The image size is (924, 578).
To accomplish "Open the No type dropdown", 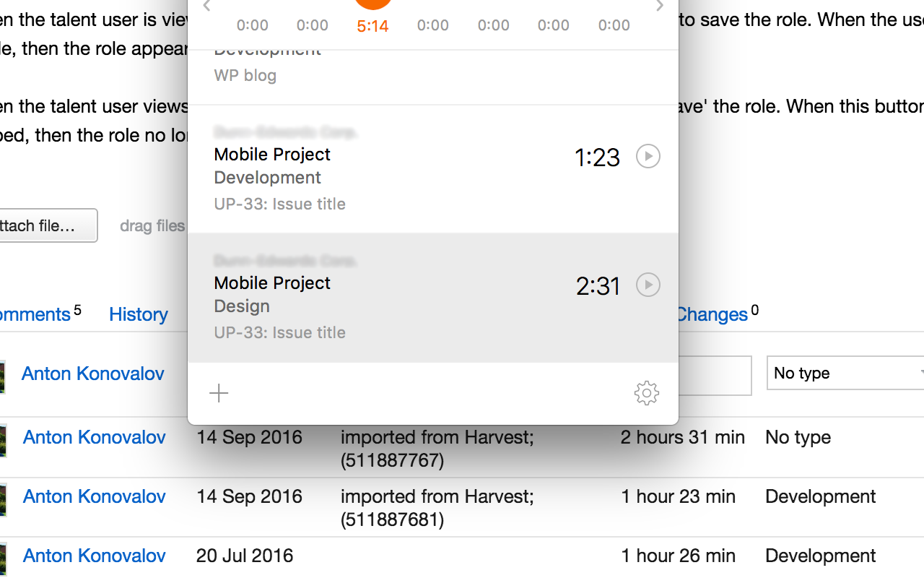I will (845, 373).
